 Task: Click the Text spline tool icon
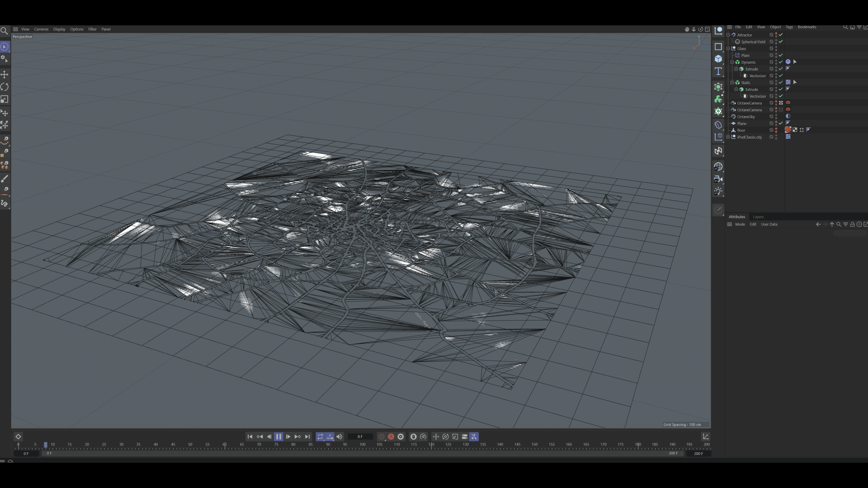click(x=718, y=71)
